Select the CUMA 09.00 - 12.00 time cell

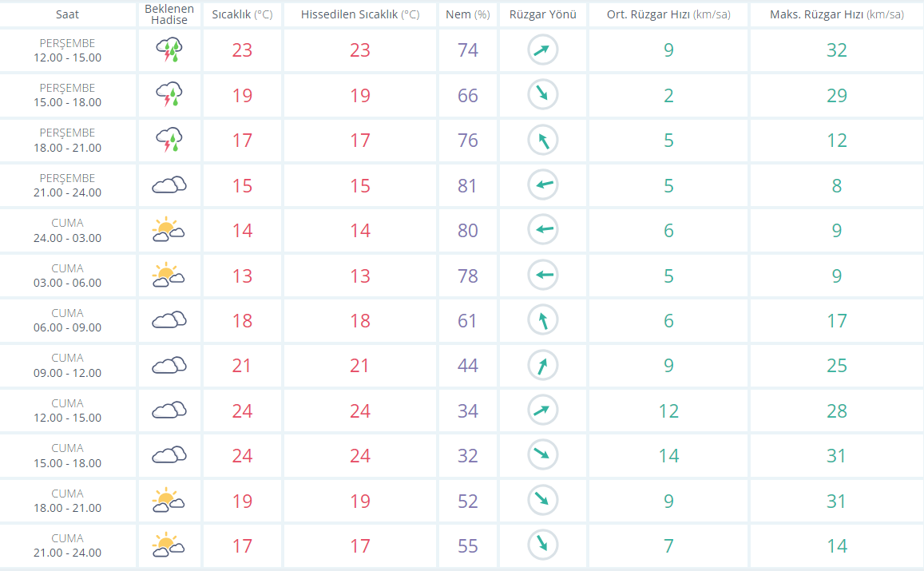click(x=67, y=365)
